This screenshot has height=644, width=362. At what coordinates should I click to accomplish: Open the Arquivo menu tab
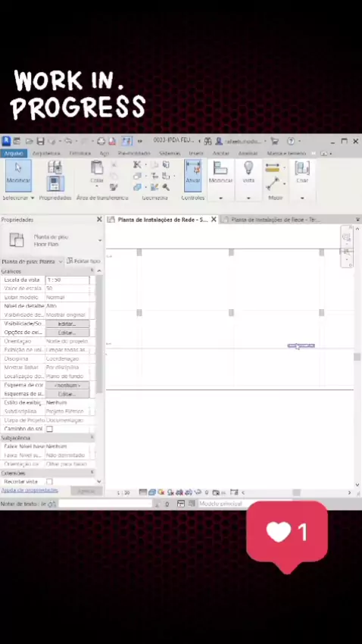tap(14, 153)
